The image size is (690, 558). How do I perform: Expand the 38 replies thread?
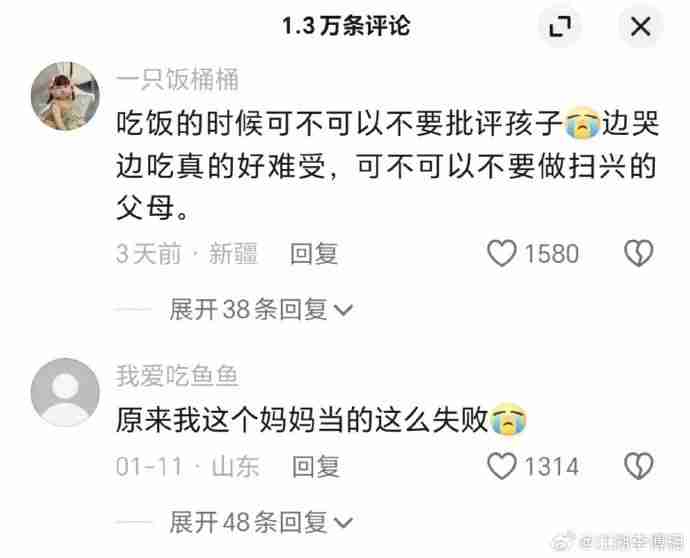coord(261,309)
